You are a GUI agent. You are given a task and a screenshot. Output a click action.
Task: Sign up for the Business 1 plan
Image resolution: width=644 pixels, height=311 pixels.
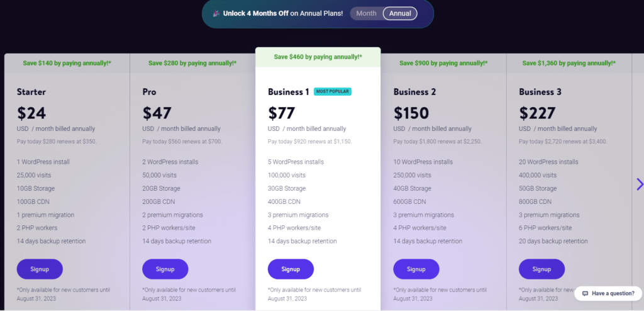pos(291,269)
